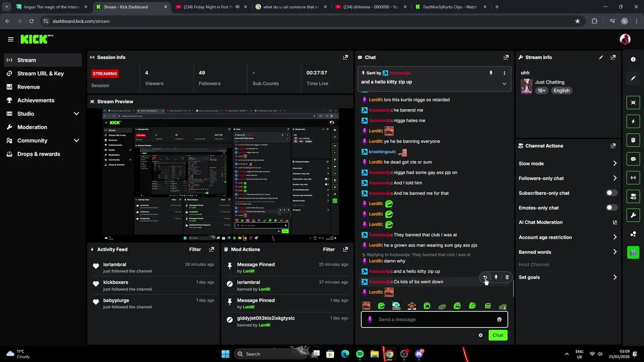This screenshot has width=644, height=362.
Task: Open Stream in the sidebar
Action: (x=43, y=60)
